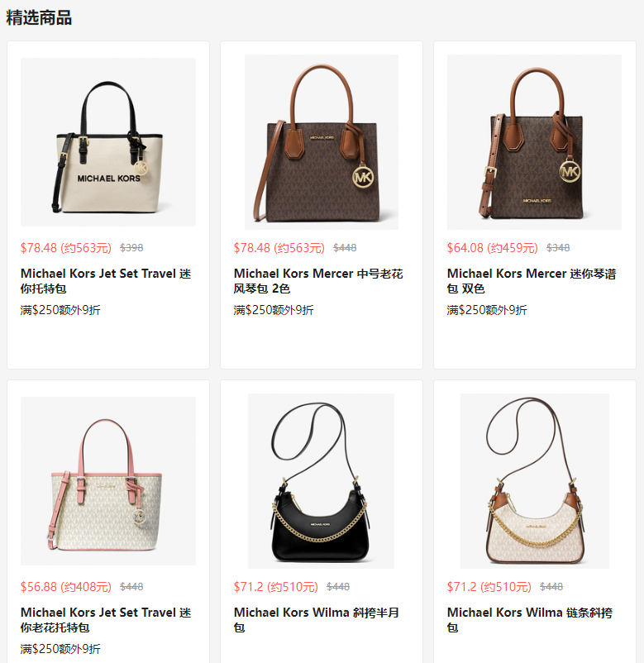Click the Michael Kors Wilma 链条斜挎包 title
The image size is (644, 663).
click(x=530, y=620)
